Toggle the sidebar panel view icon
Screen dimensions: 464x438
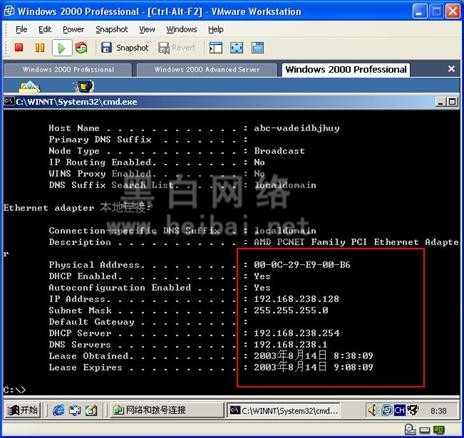[x=216, y=48]
